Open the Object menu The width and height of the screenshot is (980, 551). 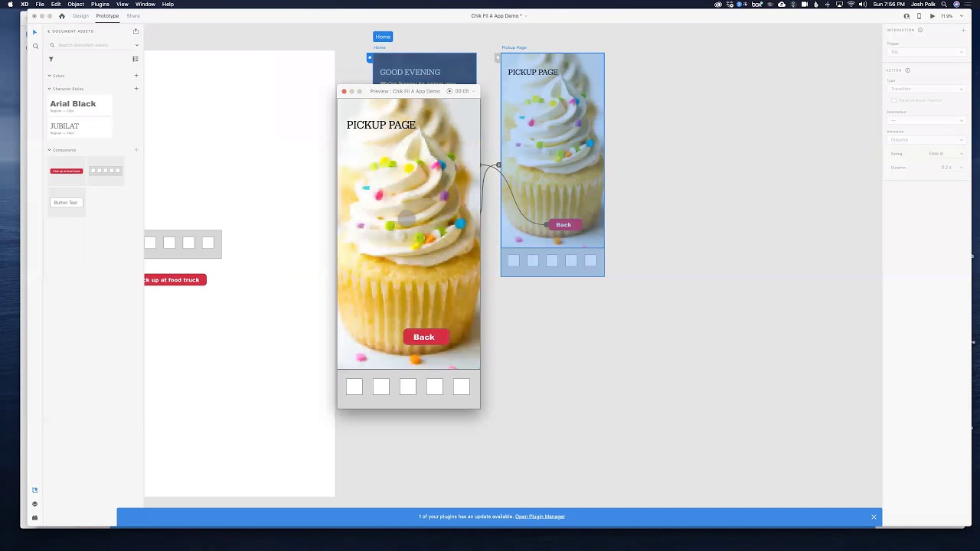(76, 5)
